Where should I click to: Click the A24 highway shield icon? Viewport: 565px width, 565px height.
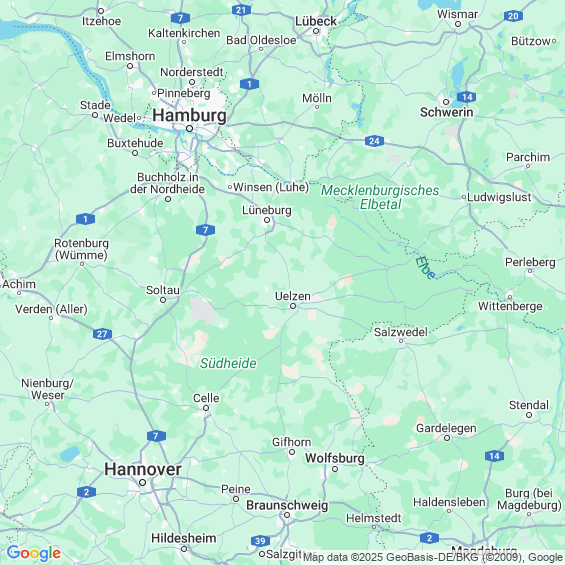pyautogui.click(x=374, y=141)
